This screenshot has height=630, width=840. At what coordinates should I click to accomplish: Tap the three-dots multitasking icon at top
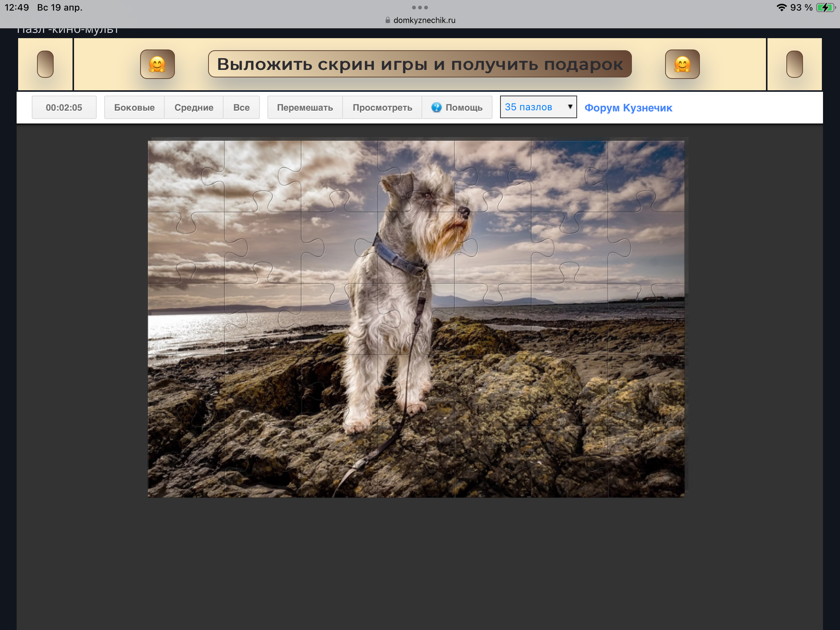pos(420,8)
